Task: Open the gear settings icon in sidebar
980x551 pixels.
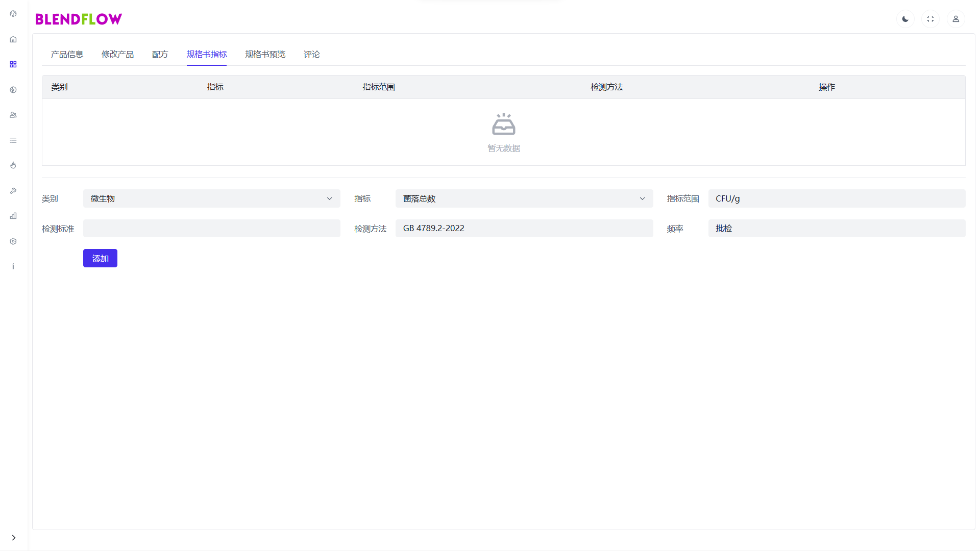Action: 13,241
